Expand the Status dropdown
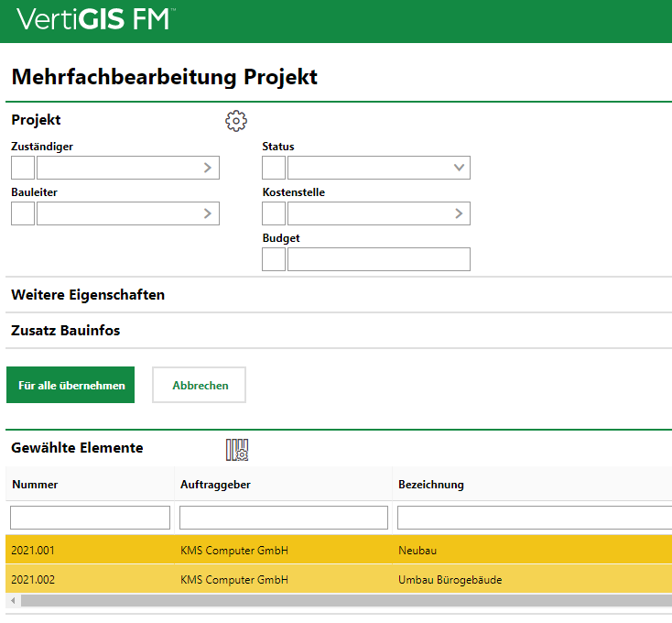 pos(459,168)
